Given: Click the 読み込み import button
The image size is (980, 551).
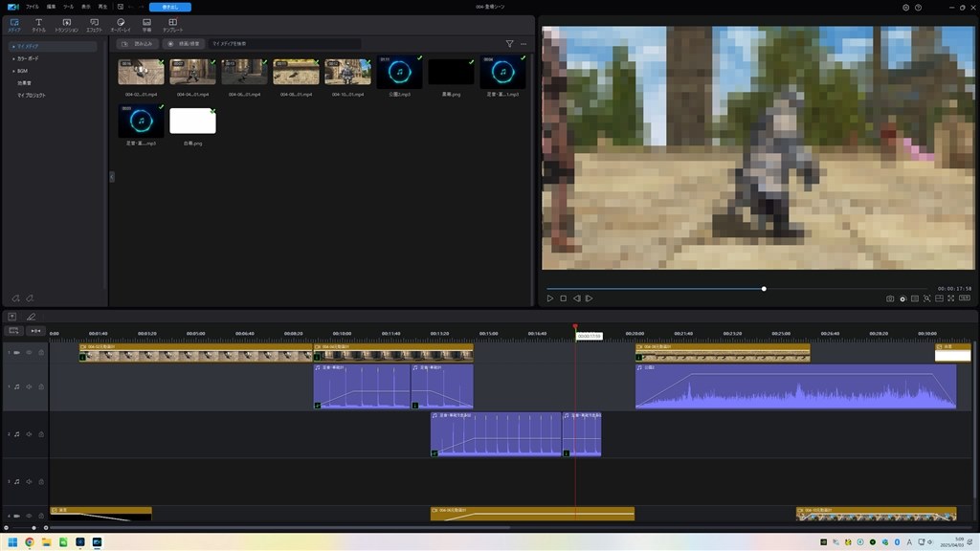Looking at the screenshot, I should pyautogui.click(x=139, y=44).
